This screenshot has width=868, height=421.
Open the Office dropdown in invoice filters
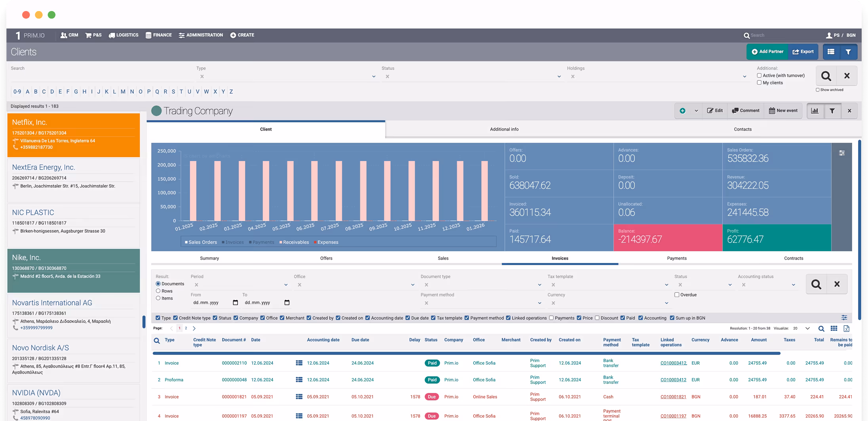413,285
